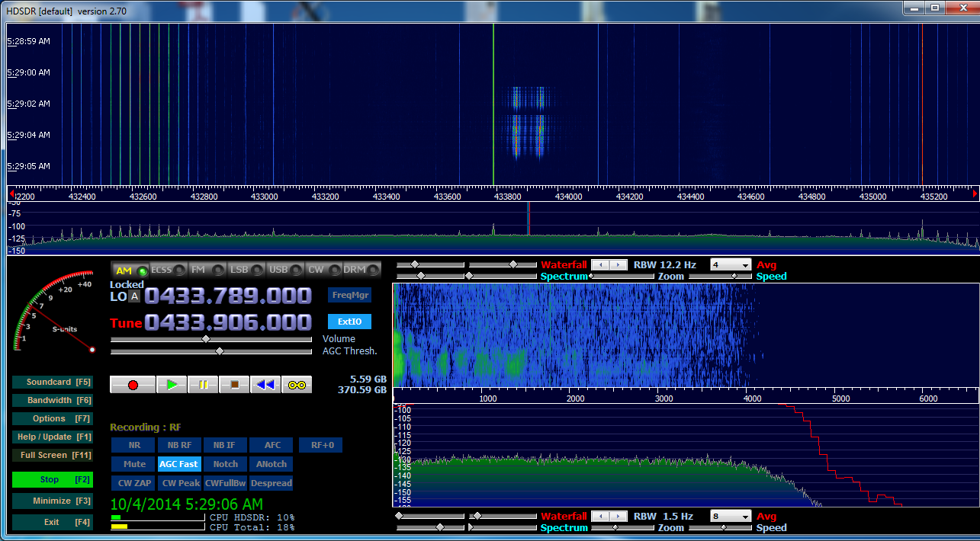Click the green Stop [F2] button
The image size is (980, 541).
click(x=53, y=480)
